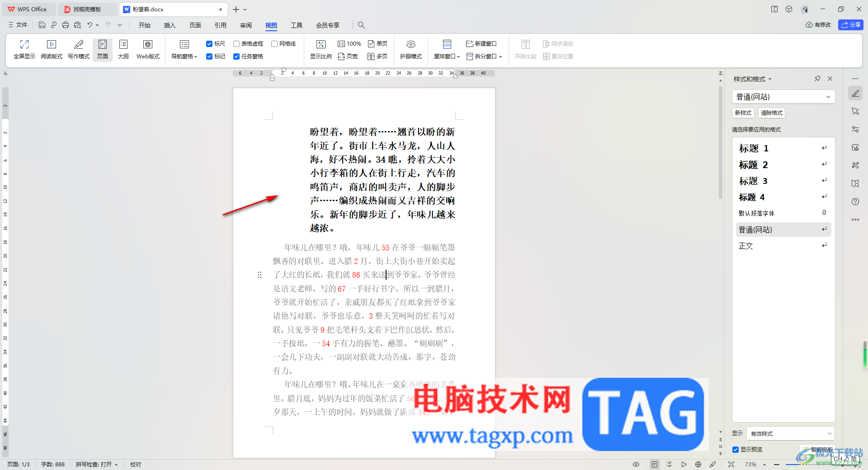868x470 pixels.
Task: Fit the document to 页宽 page width
Action: tap(348, 56)
